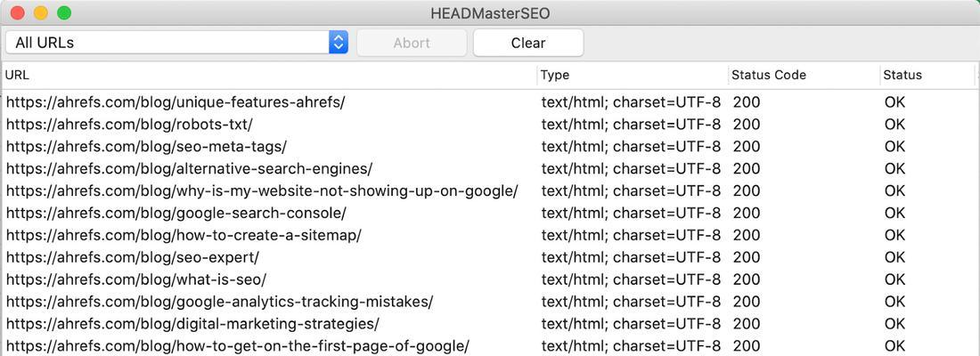The image size is (980, 356).
Task: Select the robots-txt URL row
Action: (x=129, y=124)
